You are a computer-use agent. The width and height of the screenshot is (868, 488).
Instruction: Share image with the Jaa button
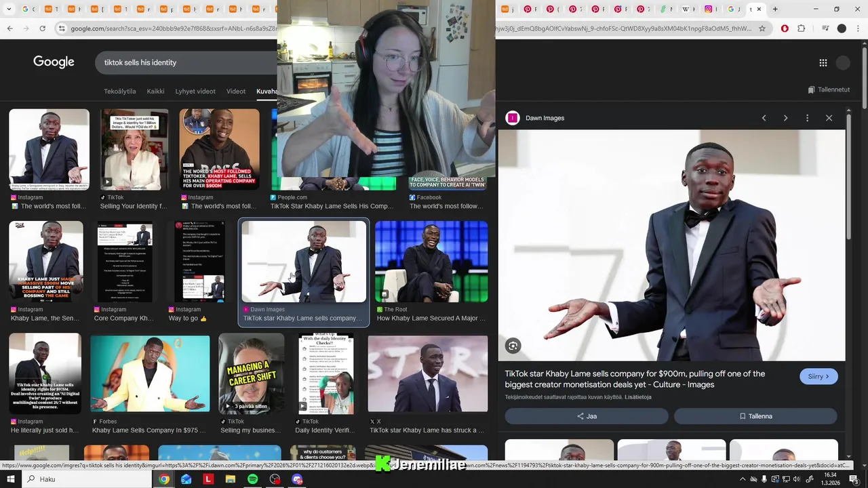point(587,416)
